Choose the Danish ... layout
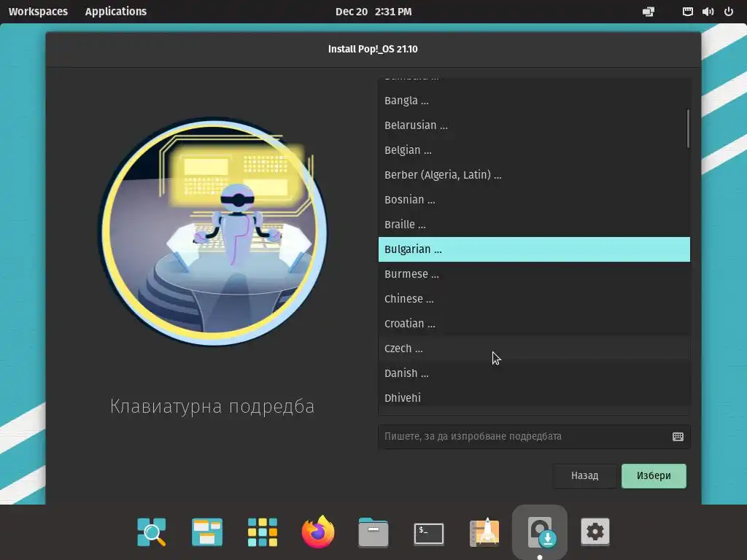Viewport: 747px width, 560px height. click(534, 373)
